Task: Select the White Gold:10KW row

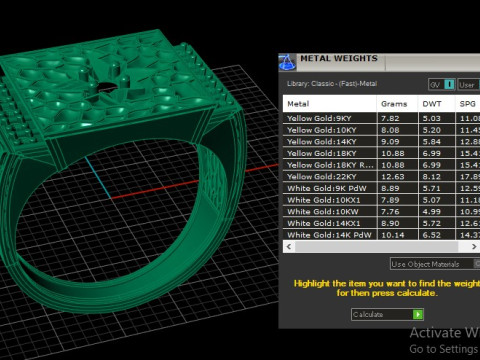Action: [381, 212]
